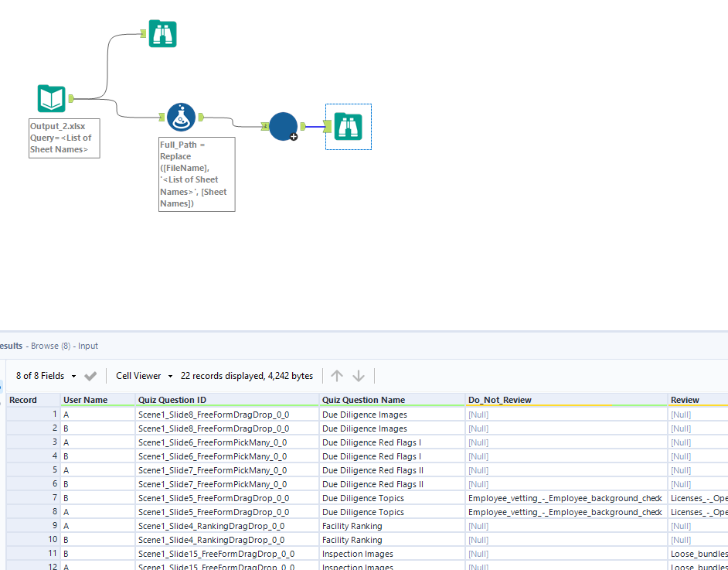Click the User Name column header
This screenshot has height=570, width=728.
point(98,400)
